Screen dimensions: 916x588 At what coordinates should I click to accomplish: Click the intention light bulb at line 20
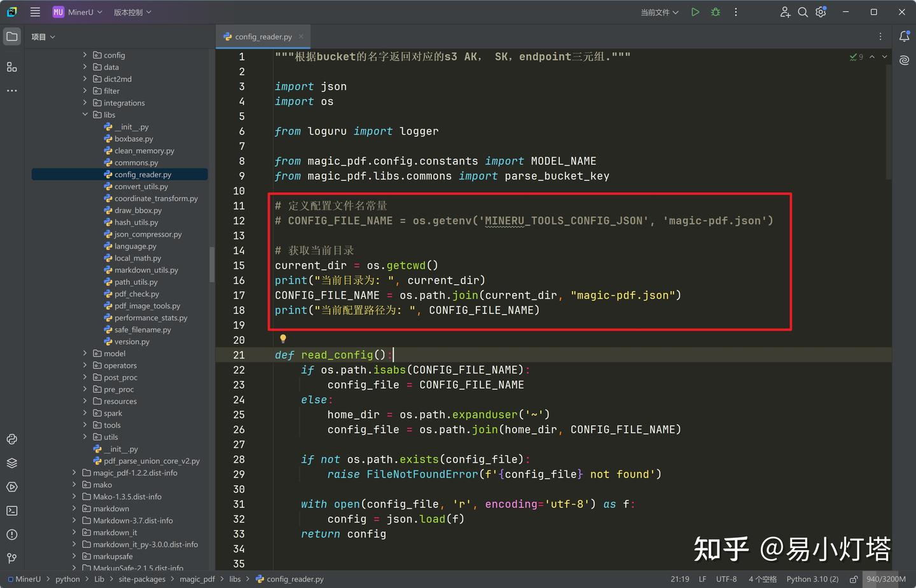click(283, 339)
